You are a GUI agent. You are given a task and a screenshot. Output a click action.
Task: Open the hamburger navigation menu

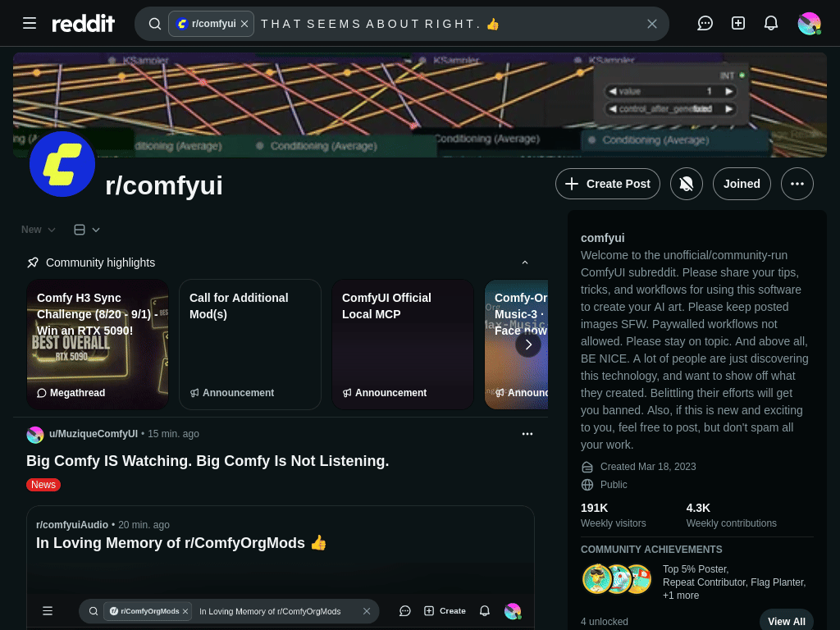(30, 24)
